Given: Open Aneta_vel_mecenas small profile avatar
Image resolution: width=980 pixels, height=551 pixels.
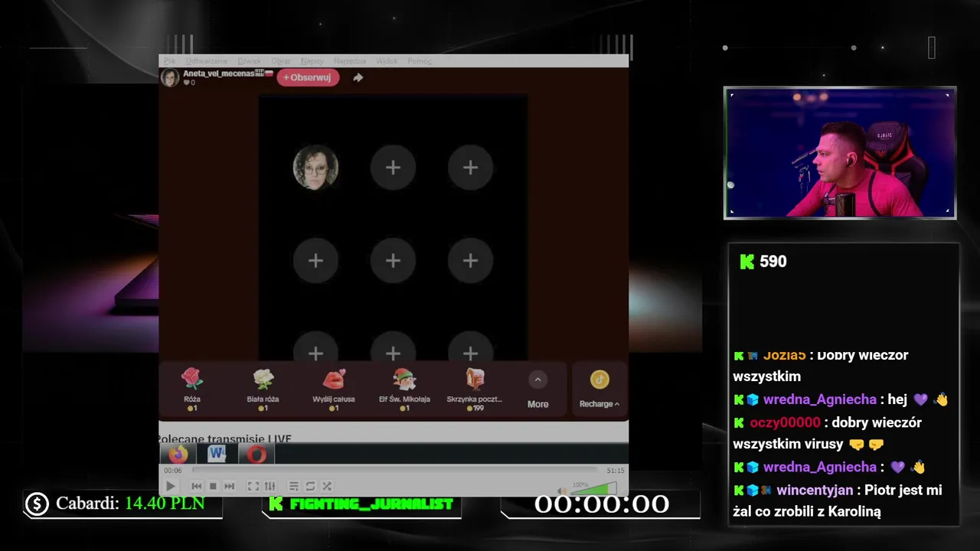Looking at the screenshot, I should pyautogui.click(x=170, y=77).
